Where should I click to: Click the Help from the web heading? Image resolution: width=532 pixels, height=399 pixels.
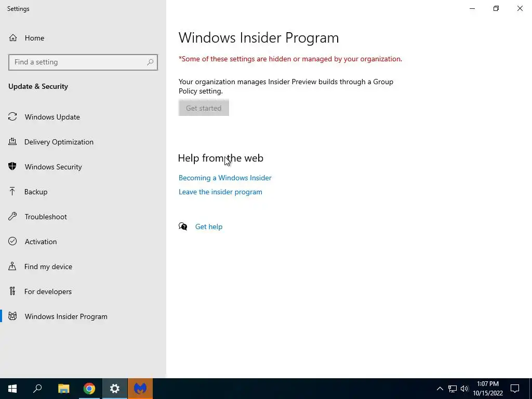tap(220, 158)
